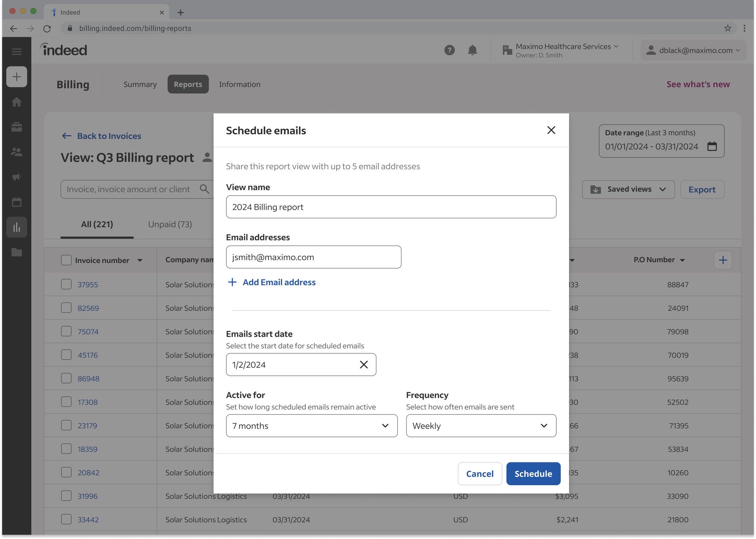Click the jsmith@maximo.com email field
This screenshot has width=756, height=539.
pyautogui.click(x=313, y=257)
